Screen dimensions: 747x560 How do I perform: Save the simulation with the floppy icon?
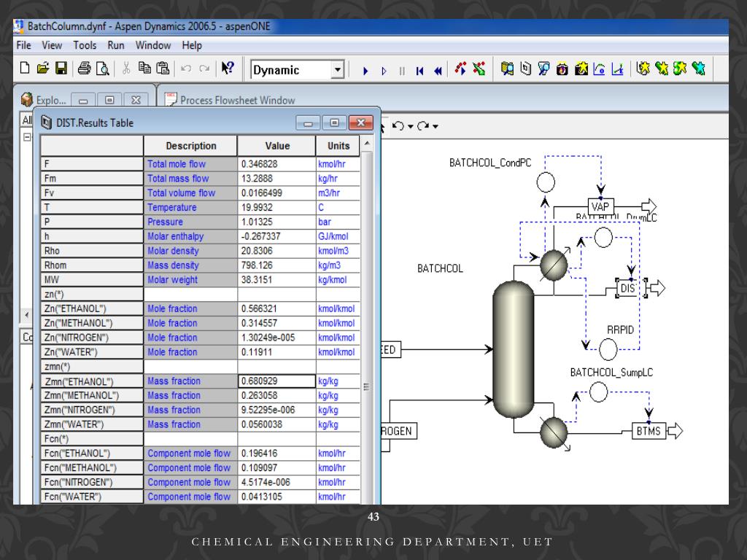[61, 69]
